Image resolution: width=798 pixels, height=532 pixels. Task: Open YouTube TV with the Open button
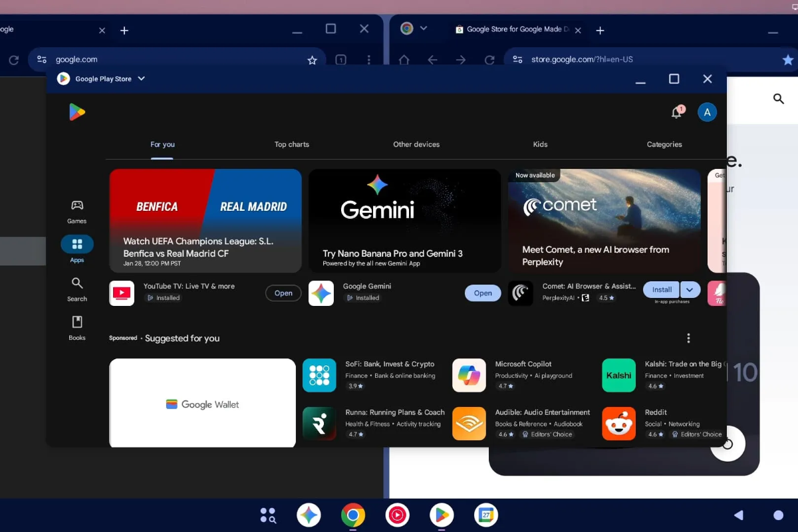pos(283,293)
